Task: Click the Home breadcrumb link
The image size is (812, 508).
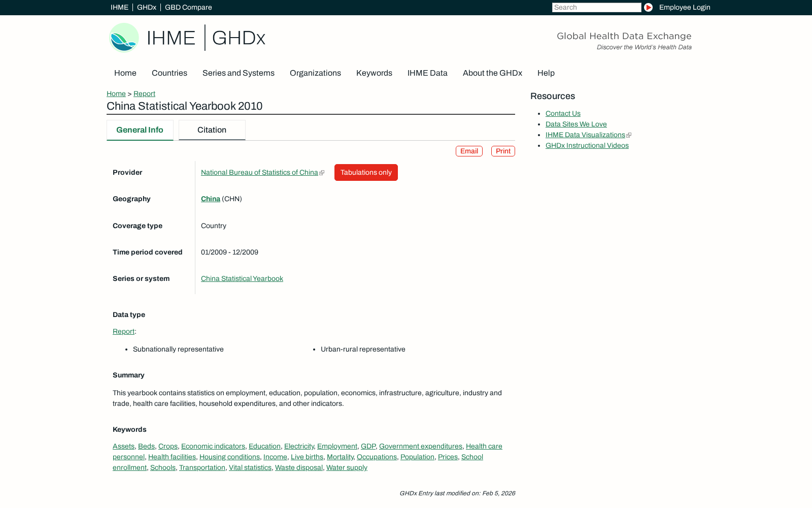Action: click(116, 93)
